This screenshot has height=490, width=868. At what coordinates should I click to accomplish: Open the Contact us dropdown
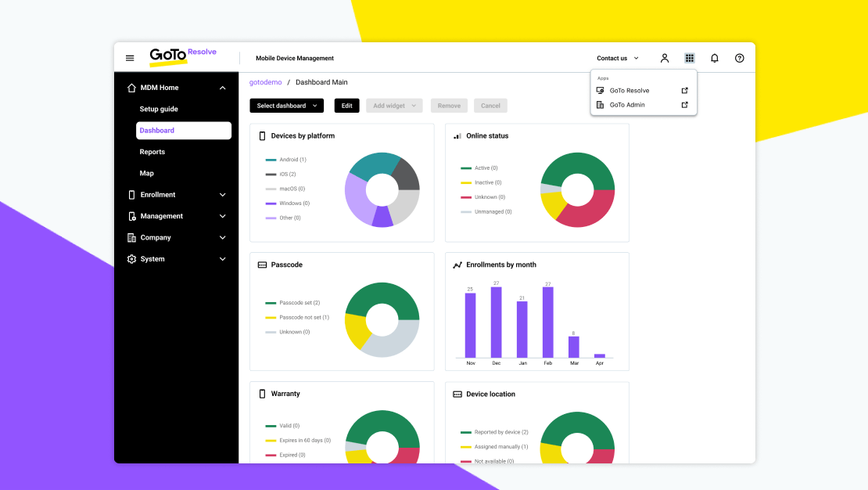(x=617, y=58)
